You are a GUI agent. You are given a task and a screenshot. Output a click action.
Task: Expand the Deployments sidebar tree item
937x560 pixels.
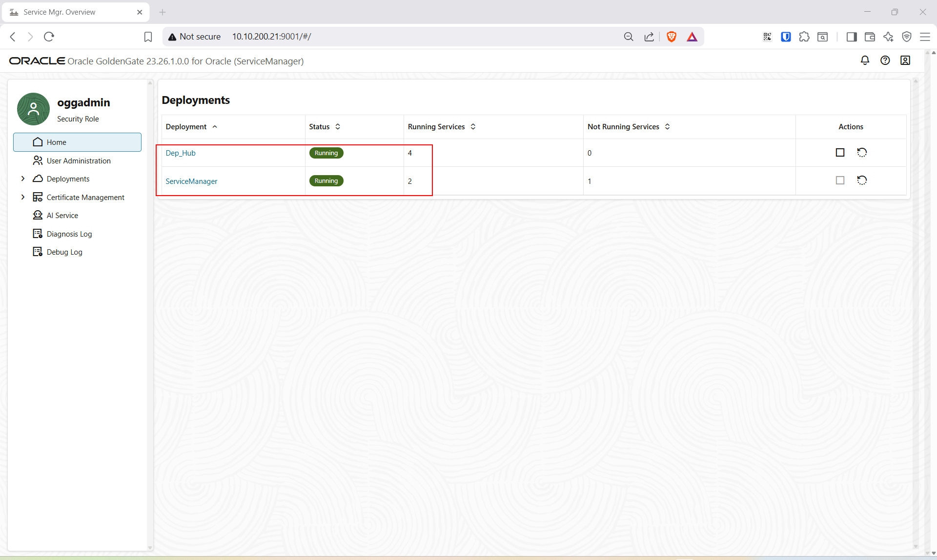pos(23,179)
